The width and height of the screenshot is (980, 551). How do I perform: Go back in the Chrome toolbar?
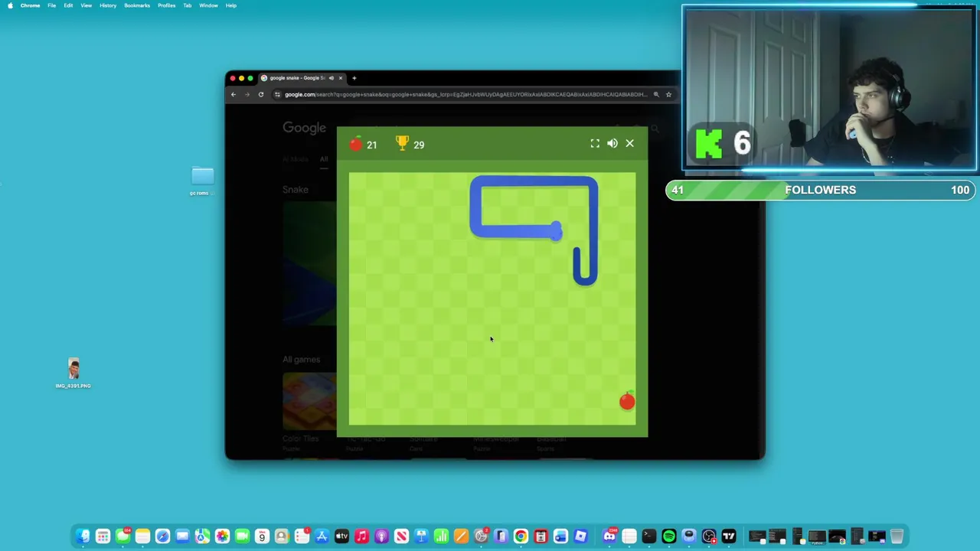234,94
